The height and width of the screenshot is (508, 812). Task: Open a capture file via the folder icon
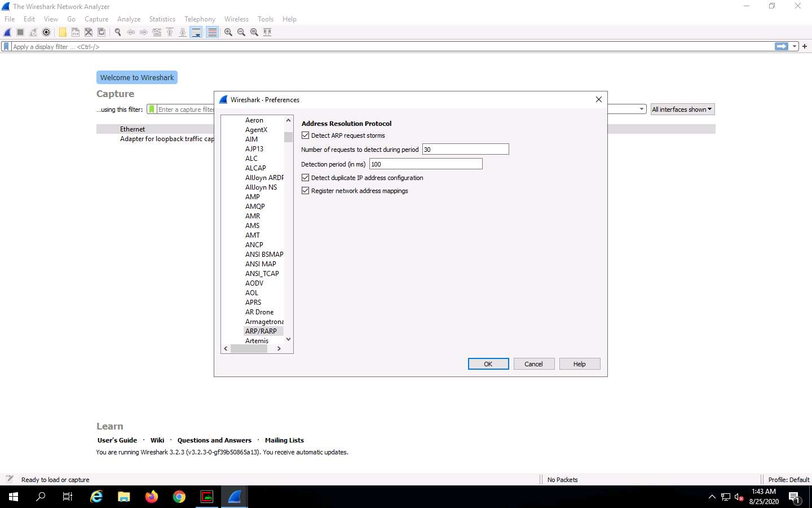(x=63, y=32)
